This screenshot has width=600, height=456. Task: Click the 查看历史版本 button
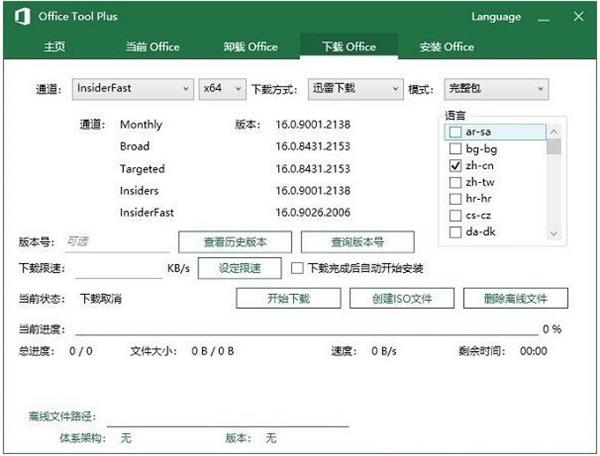(235, 242)
